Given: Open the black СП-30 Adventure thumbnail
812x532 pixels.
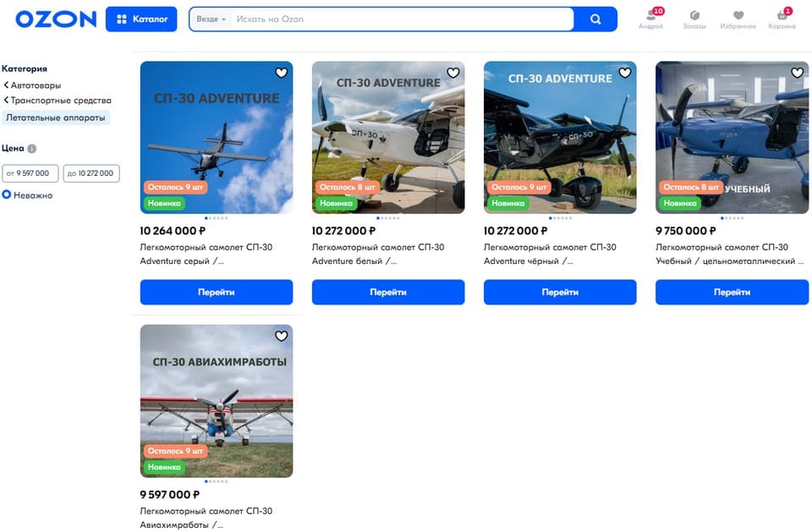Looking at the screenshot, I should coord(560,137).
